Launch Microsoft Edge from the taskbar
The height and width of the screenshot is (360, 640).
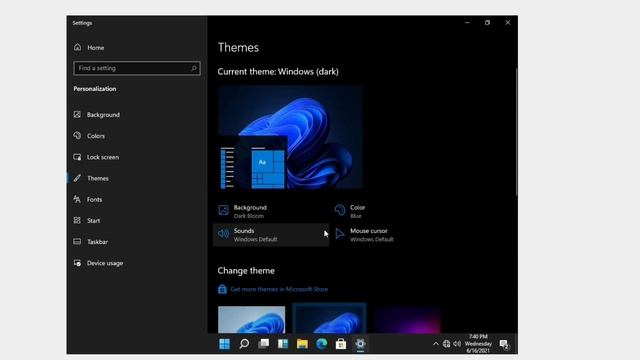click(x=322, y=344)
